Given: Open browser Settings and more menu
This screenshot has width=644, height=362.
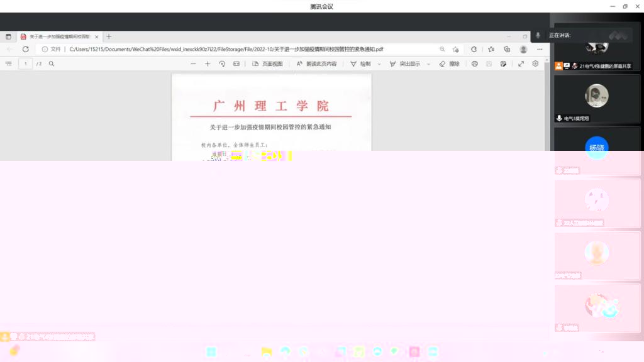Looking at the screenshot, I should (540, 49).
